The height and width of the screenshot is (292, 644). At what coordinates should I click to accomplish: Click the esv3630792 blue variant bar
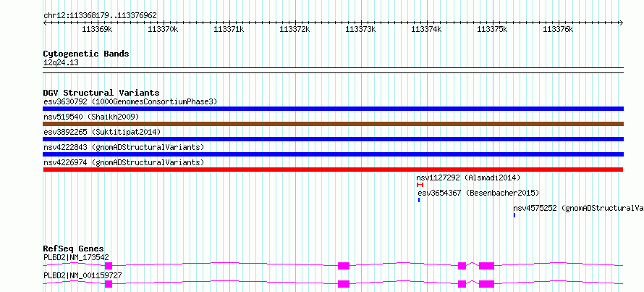pos(333,109)
